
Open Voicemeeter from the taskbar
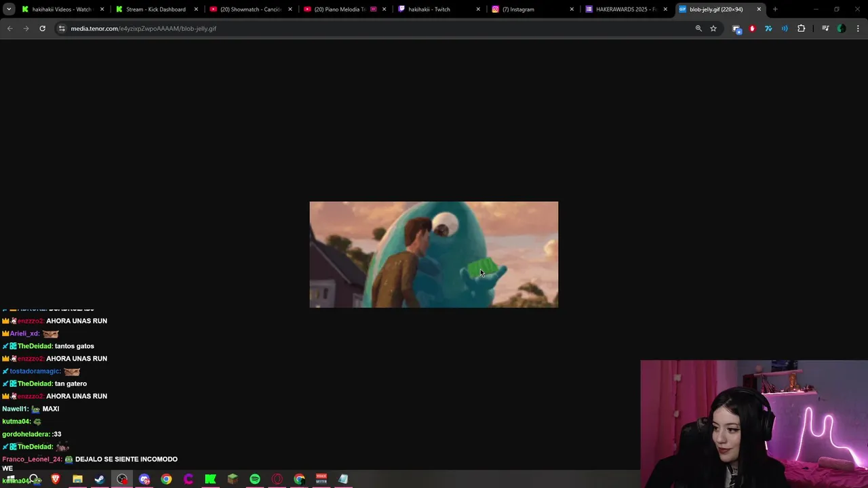(x=321, y=479)
